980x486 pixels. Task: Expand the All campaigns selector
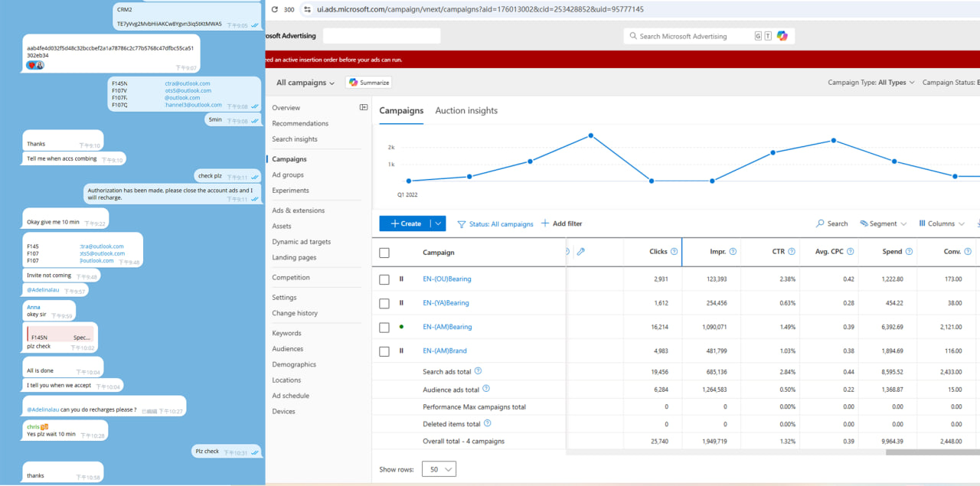[305, 83]
